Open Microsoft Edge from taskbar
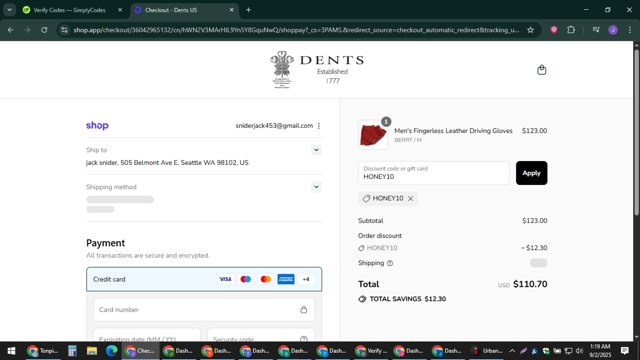This screenshot has width=640, height=360. pyautogui.click(x=111, y=351)
